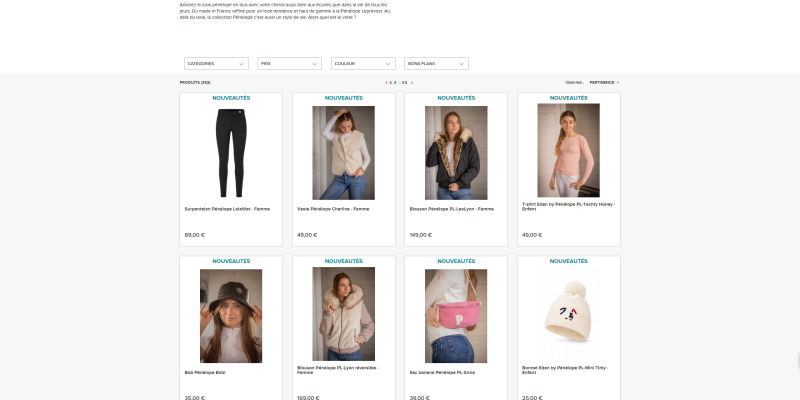Expand the Catégories filter dropdown
The height and width of the screenshot is (400, 800).
[216, 64]
